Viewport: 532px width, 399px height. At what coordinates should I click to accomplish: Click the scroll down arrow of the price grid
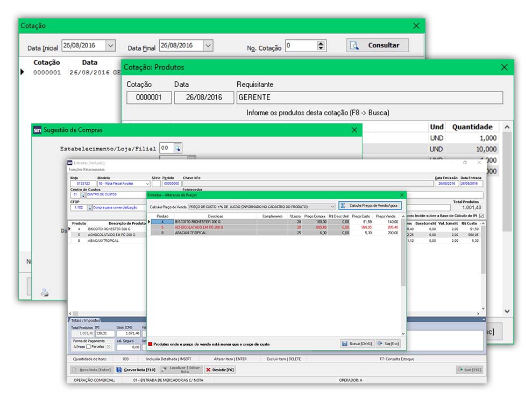tap(403, 334)
